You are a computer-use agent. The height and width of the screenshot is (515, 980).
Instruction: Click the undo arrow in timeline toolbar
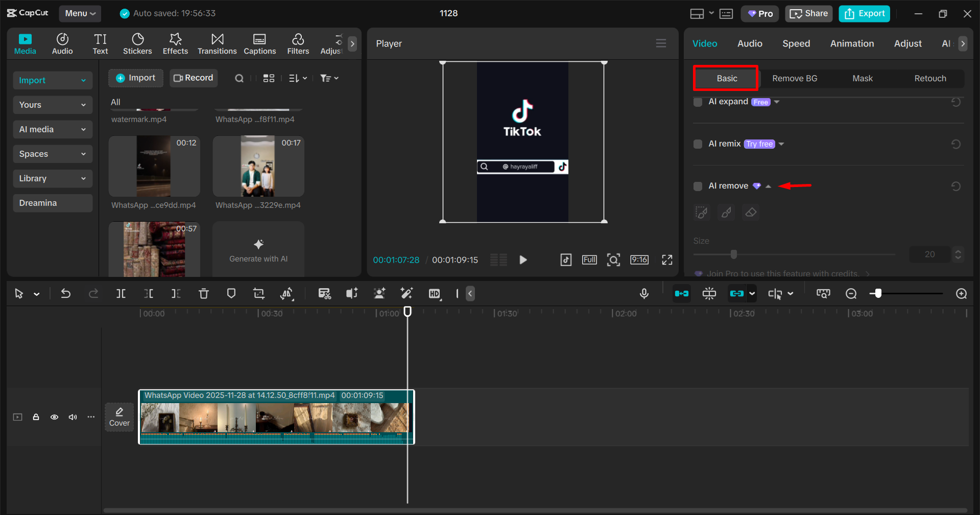[x=66, y=294]
